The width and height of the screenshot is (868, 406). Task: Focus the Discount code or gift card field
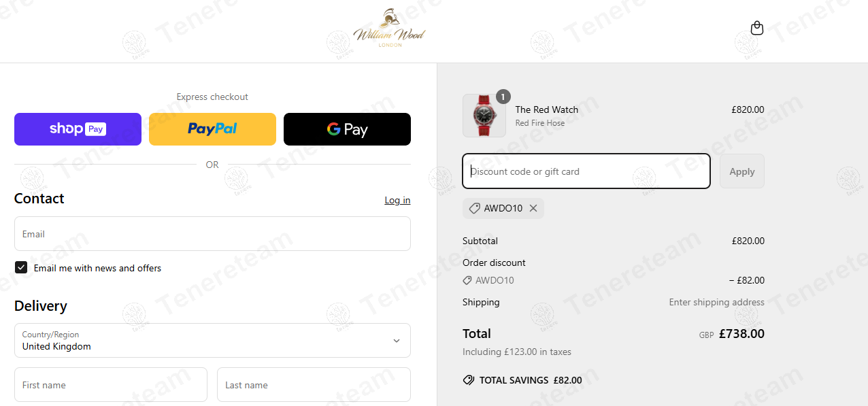586,171
